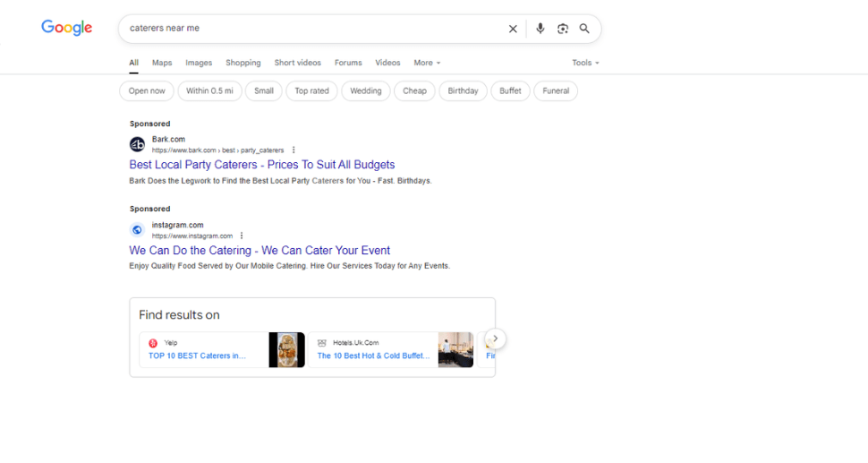
Task: Click the Yelp logo icon
Action: point(153,343)
